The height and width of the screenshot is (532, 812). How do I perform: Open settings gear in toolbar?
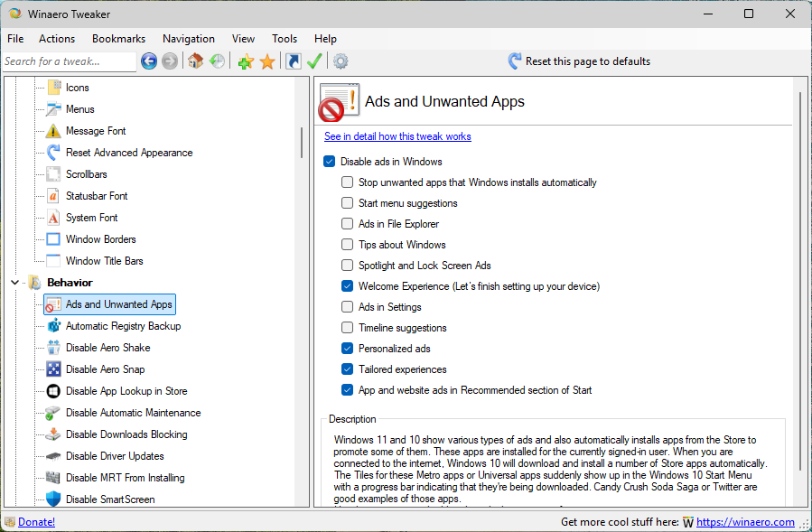pos(341,61)
